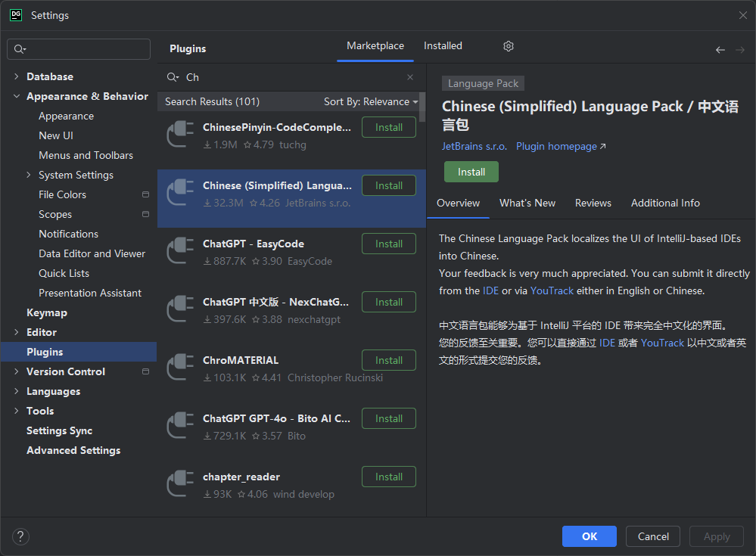Clear the plugin search text
This screenshot has width=756, height=556.
coord(410,77)
